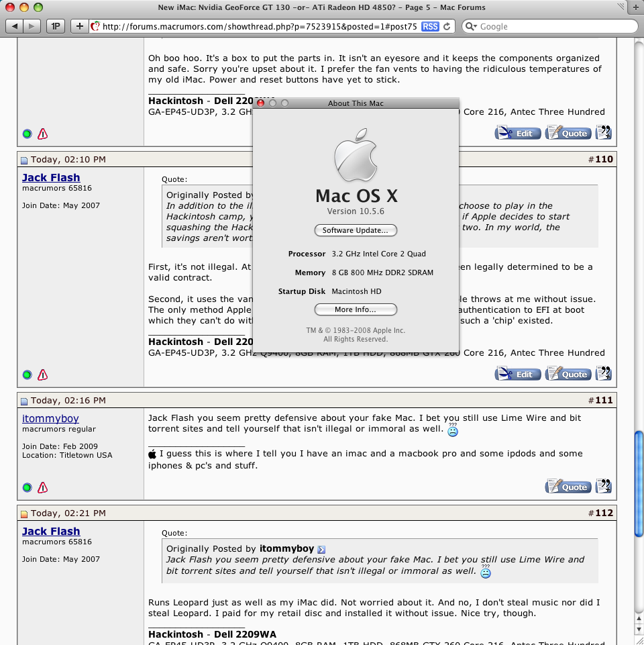Viewport: 644px width, 645px height.
Task: View original post arrow beside itommyboy quote
Action: pos(321,550)
